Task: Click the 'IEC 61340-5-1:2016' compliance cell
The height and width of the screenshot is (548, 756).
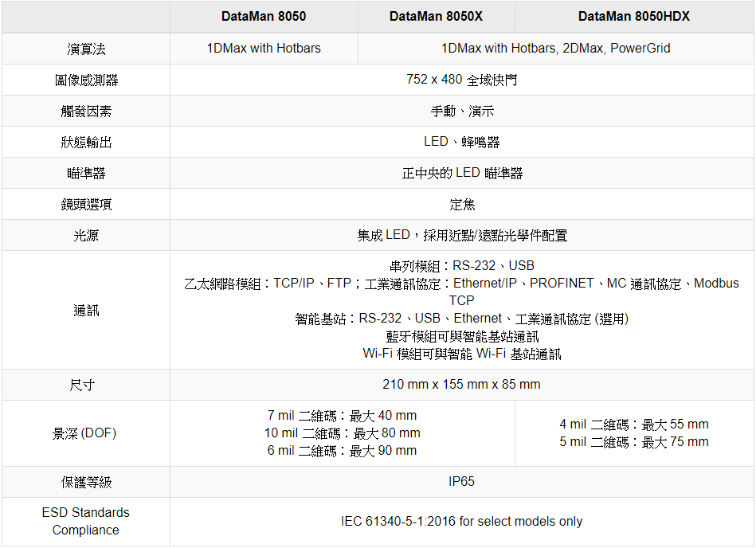Action: coord(461,522)
